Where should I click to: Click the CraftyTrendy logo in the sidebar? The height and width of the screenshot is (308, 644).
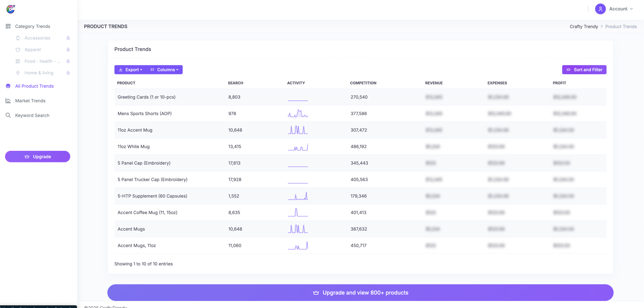point(10,9)
